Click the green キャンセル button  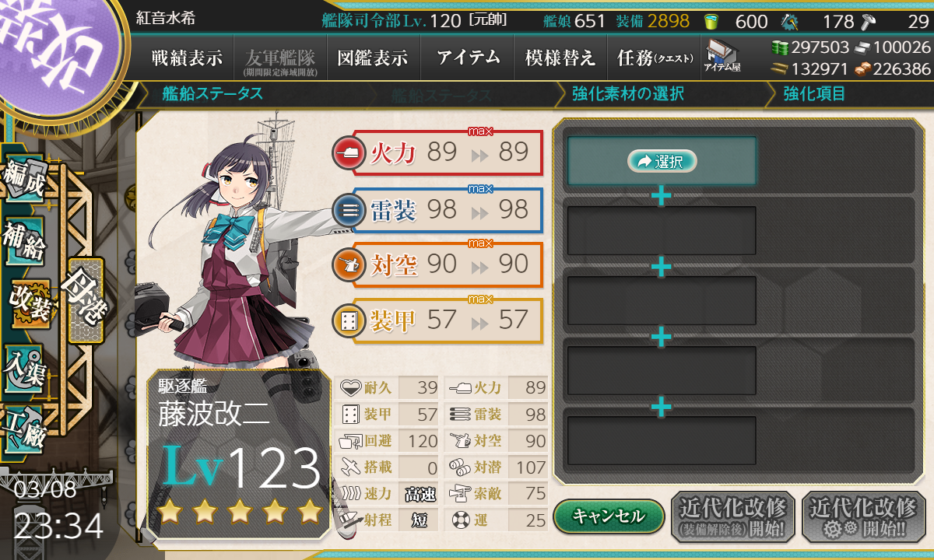click(x=609, y=516)
